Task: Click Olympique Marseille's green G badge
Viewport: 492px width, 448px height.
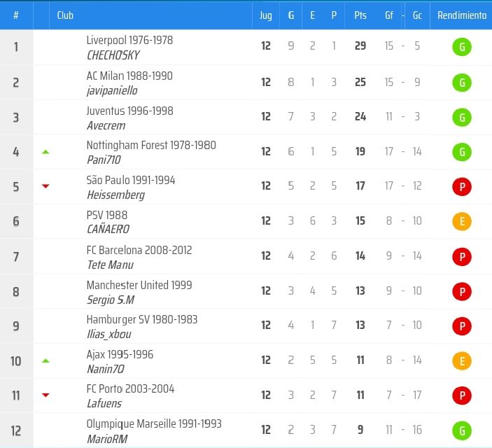Action: point(461,430)
